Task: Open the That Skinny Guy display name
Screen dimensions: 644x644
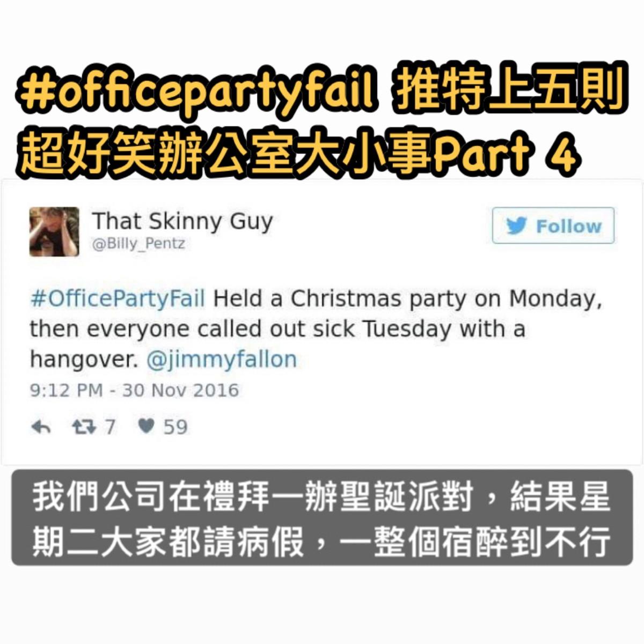Action: click(x=182, y=221)
